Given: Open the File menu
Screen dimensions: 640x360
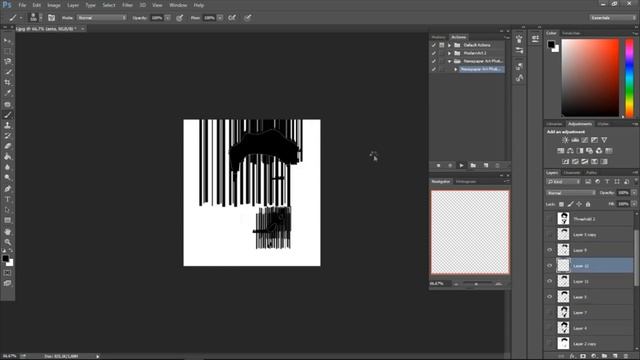Looking at the screenshot, I should coord(22,5).
